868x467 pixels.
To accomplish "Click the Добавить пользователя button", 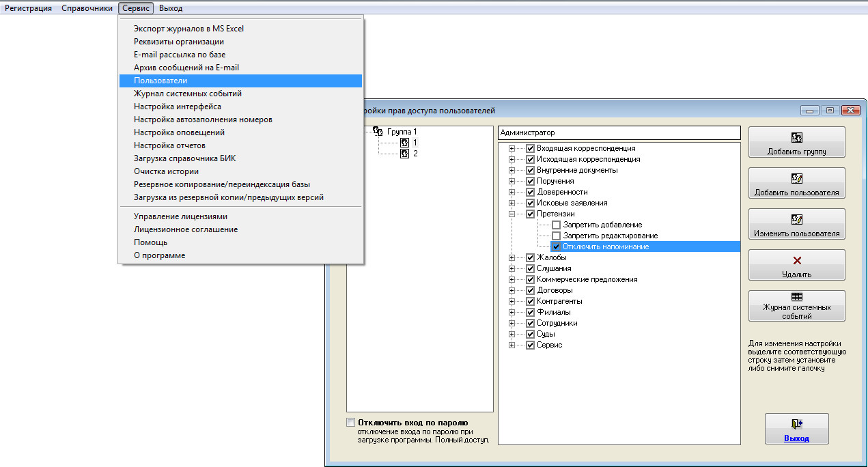I will tap(796, 183).
